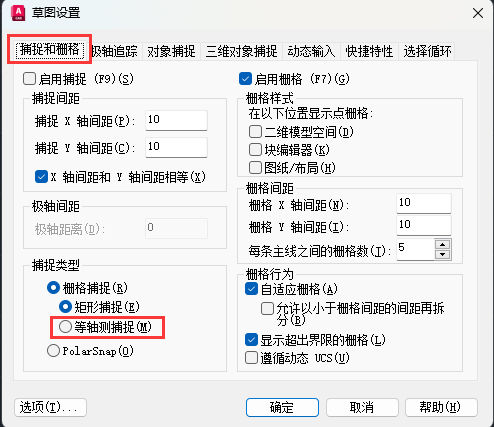The height and width of the screenshot is (427, 494).
Task: Toggle the X 轴间距和 Y 轴间距相等 checkbox
Action: click(x=41, y=177)
